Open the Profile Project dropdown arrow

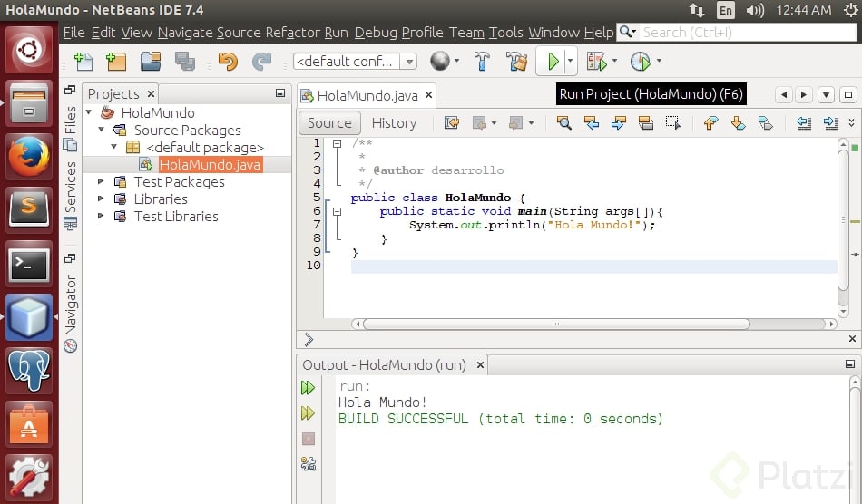[x=659, y=61]
